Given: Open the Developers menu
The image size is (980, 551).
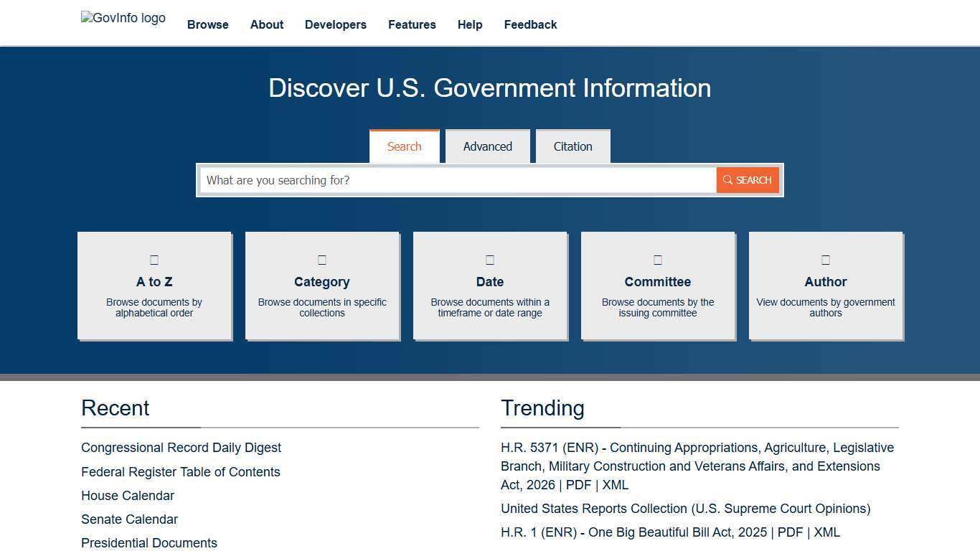Looking at the screenshot, I should click(335, 24).
